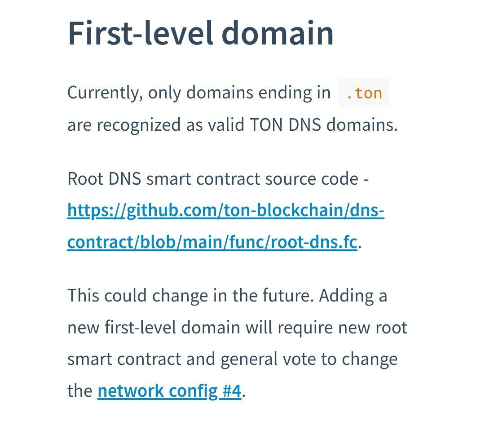Click the line 'smart contract and general vote to change'
Screen dimensions: 485x448
[x=232, y=359]
